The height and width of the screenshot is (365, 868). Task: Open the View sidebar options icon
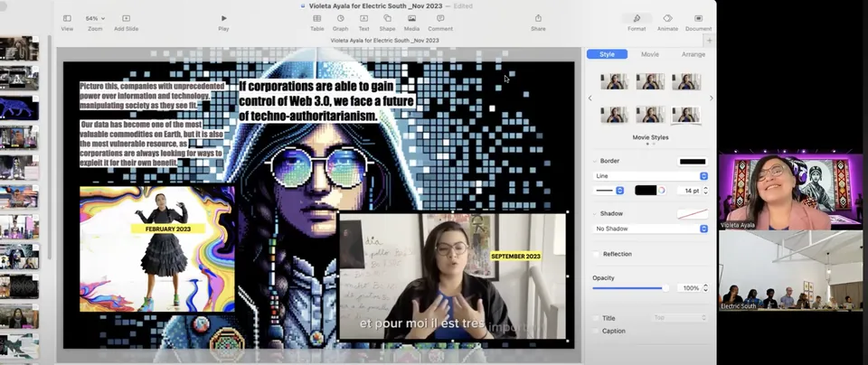[67, 18]
